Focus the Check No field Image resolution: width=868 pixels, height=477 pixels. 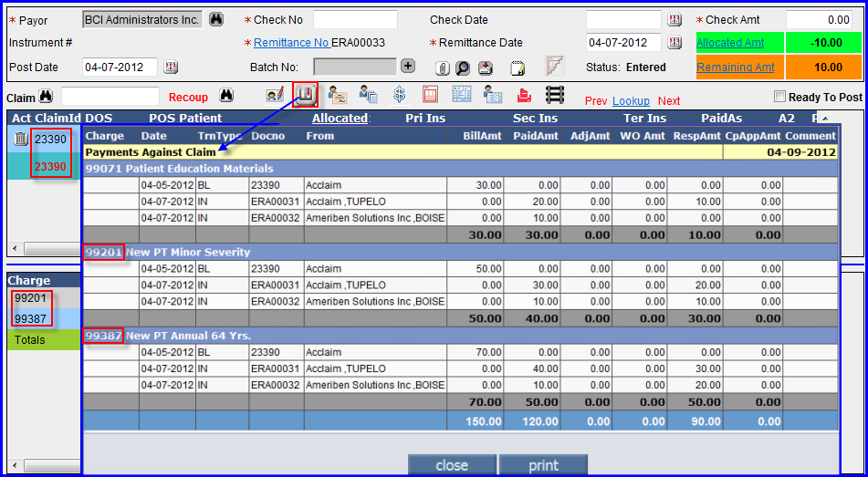pyautogui.click(x=355, y=19)
